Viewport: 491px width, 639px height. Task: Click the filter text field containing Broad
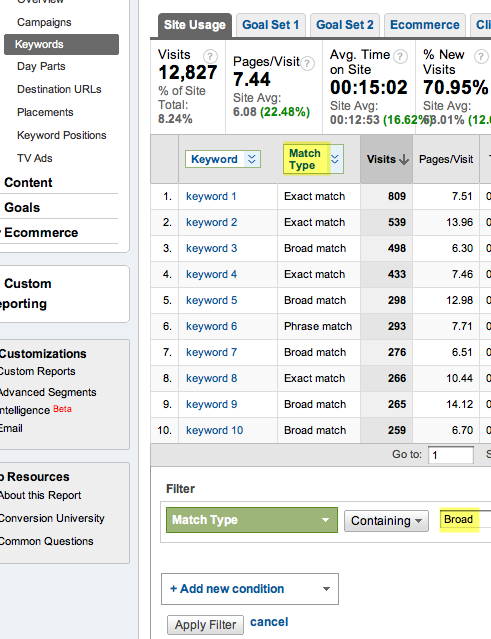tap(465, 520)
